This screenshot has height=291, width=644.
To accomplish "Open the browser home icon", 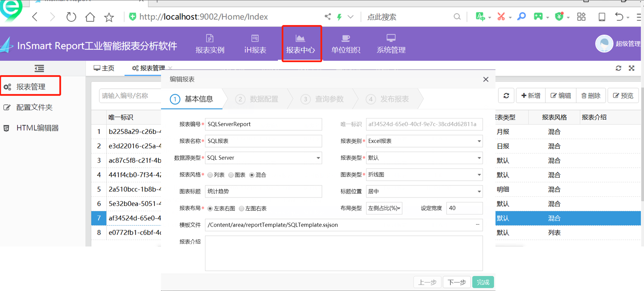I will point(90,17).
